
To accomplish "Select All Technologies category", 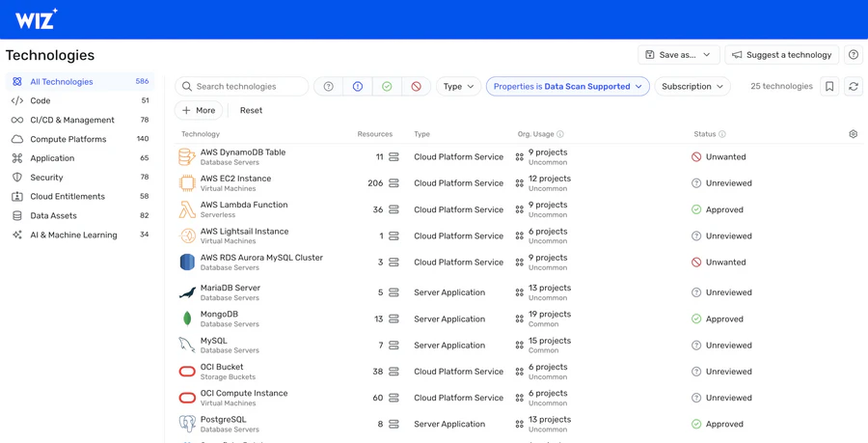I will pyautogui.click(x=80, y=81).
